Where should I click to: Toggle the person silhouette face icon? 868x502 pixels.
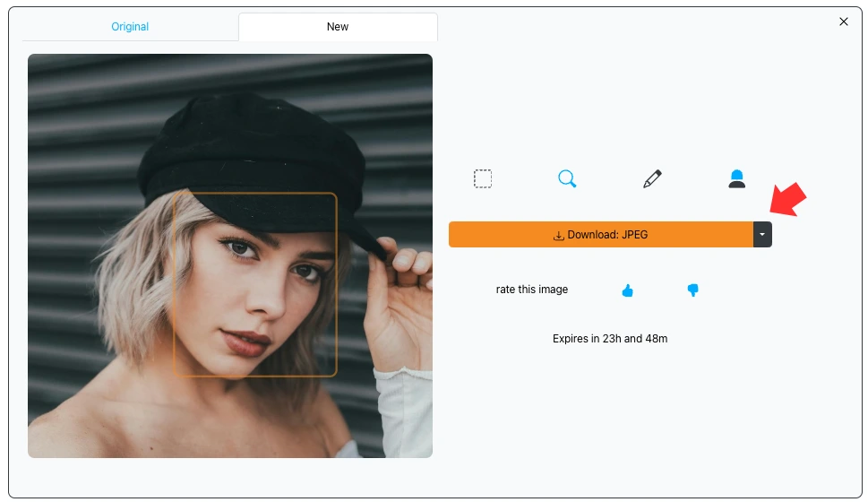(x=736, y=179)
